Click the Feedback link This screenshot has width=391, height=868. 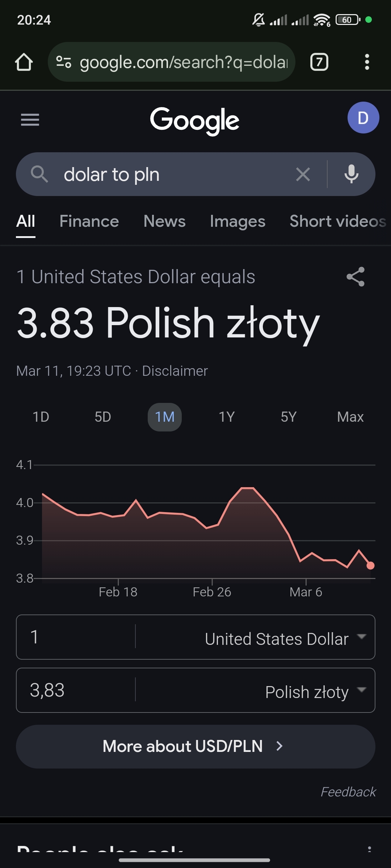[348, 792]
